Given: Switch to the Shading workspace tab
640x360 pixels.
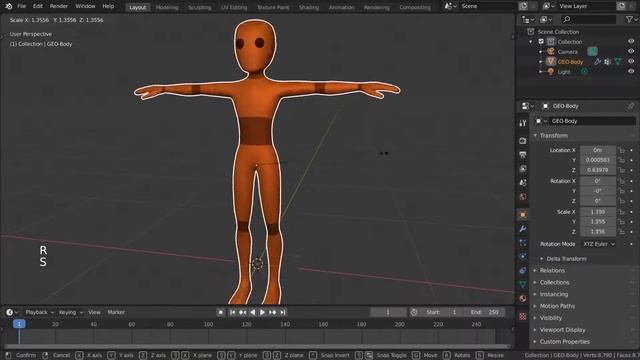Looking at the screenshot, I should [309, 7].
